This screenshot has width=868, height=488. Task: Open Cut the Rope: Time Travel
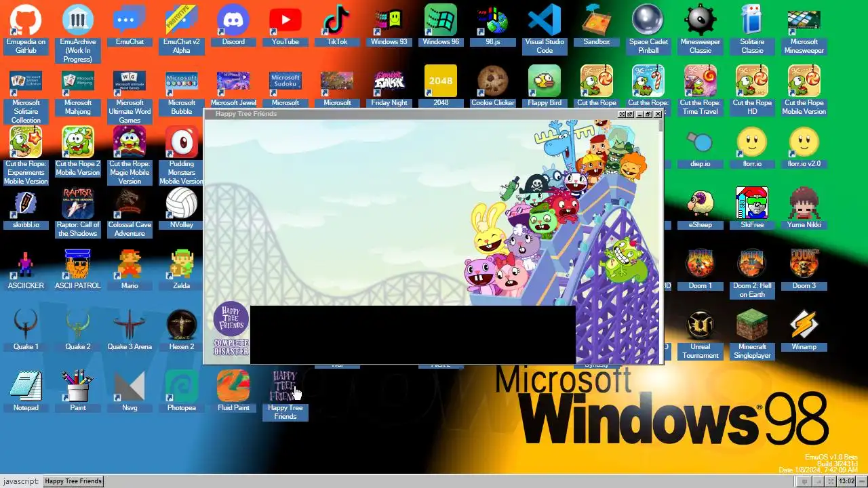coord(701,82)
